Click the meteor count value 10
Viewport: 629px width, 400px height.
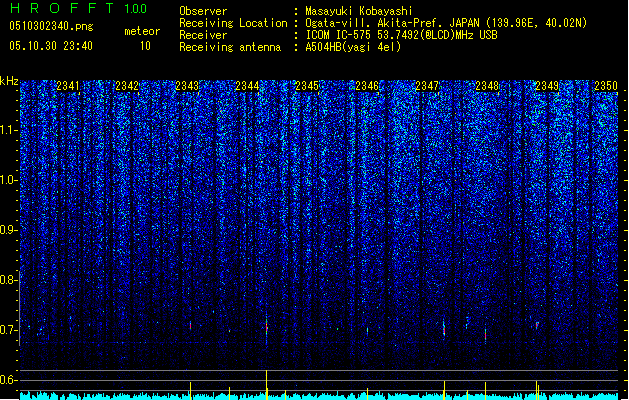pyautogui.click(x=145, y=46)
